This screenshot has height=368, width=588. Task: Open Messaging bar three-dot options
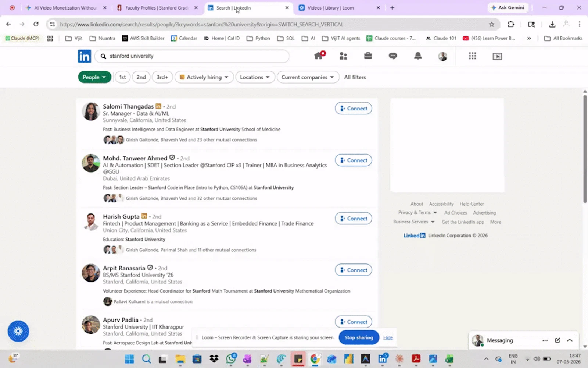pyautogui.click(x=545, y=340)
